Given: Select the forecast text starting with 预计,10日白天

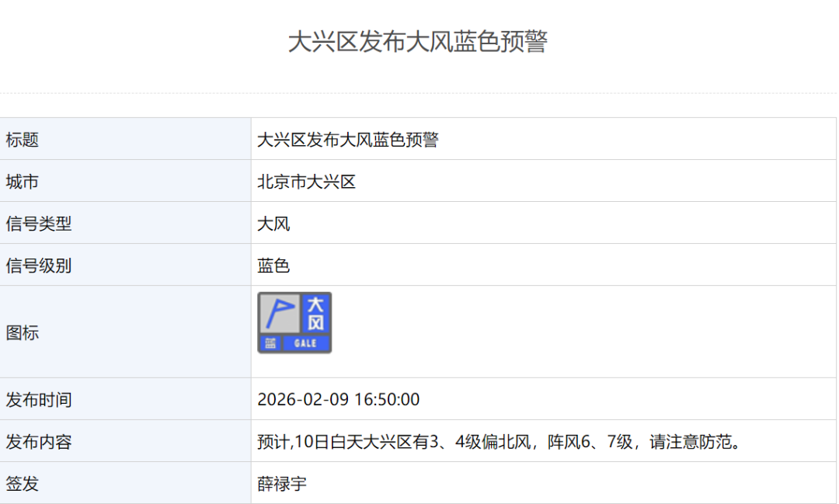Looking at the screenshot, I should (x=498, y=442).
